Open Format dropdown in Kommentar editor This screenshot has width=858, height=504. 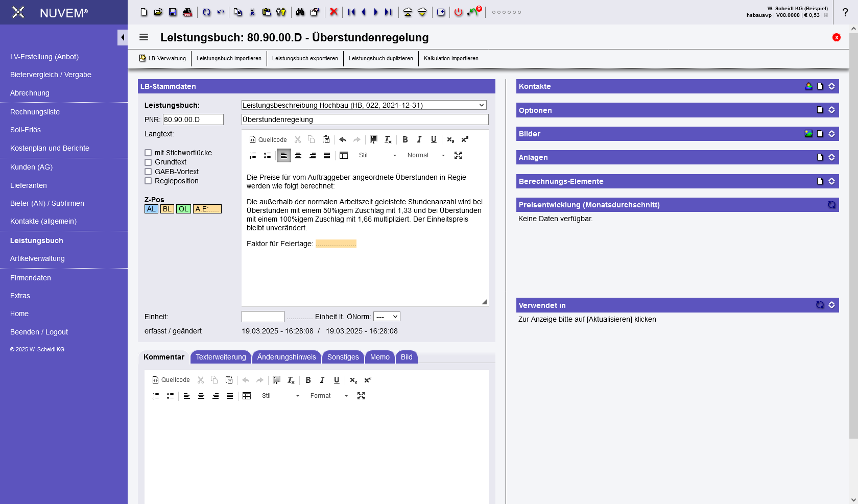tap(329, 396)
